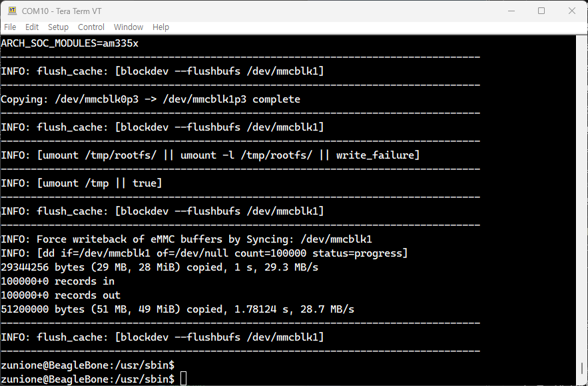This screenshot has height=386, width=588.
Task: Open the Window menu
Action: tap(129, 27)
